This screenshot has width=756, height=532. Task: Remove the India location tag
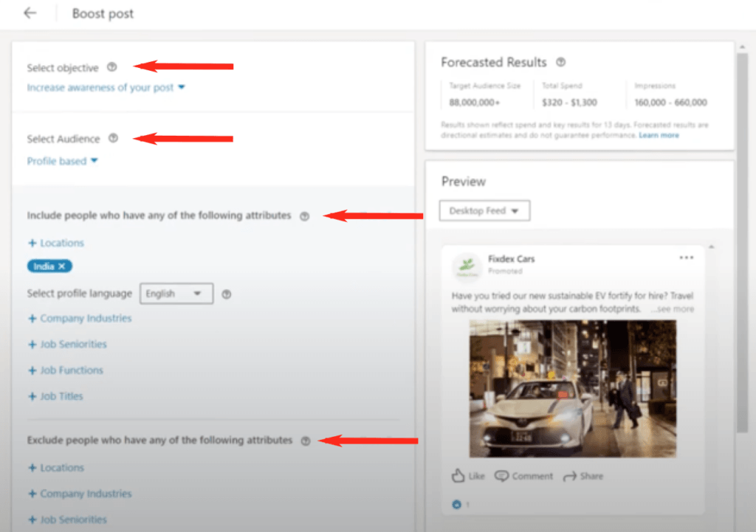61,266
